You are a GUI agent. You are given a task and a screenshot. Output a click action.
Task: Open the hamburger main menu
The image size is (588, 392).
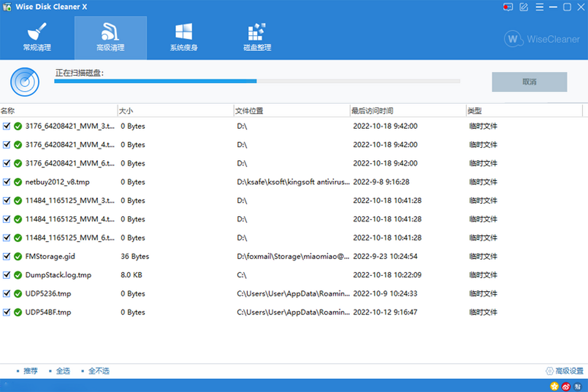click(539, 7)
